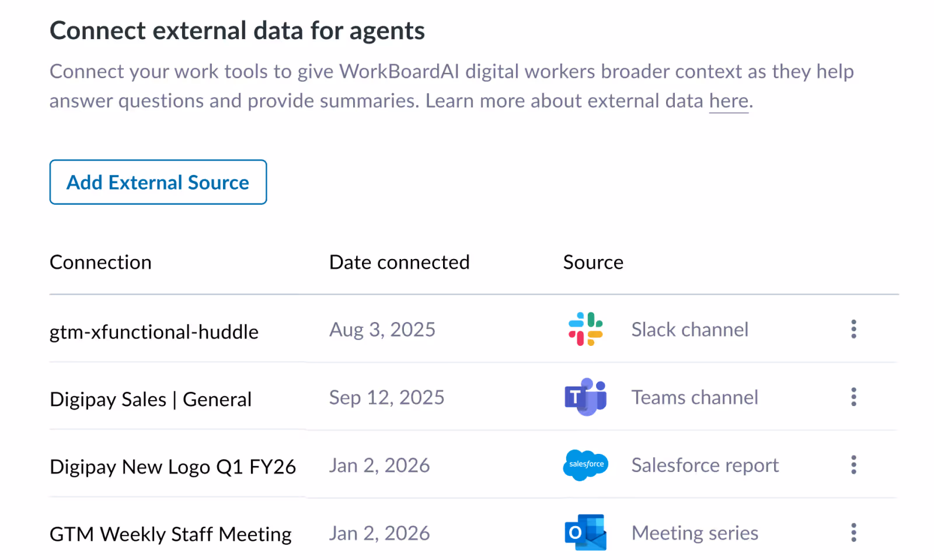934x560 pixels.
Task: Click the Slack logo for gtm-xfunctional-huddle
Action: pos(586,329)
